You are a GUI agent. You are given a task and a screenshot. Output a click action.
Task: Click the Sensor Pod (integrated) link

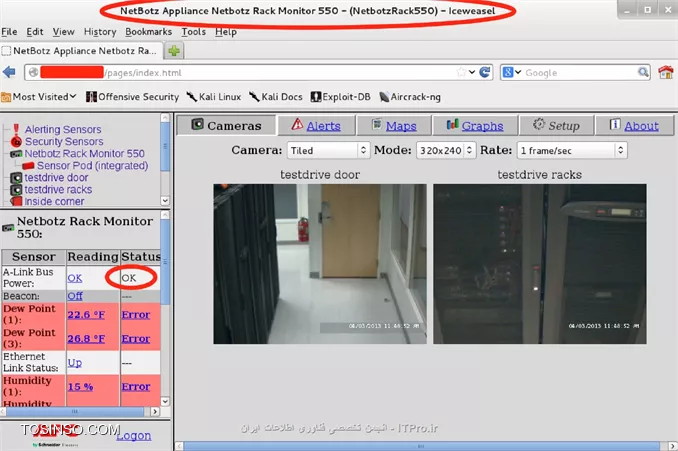coord(93,166)
